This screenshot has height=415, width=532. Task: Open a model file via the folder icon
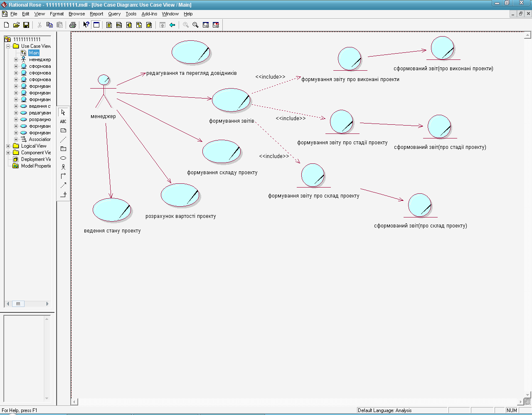[16, 25]
